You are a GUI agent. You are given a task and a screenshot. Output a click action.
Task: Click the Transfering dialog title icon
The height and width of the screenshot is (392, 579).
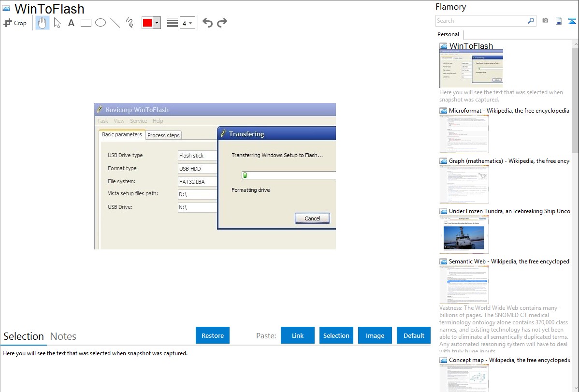point(223,133)
